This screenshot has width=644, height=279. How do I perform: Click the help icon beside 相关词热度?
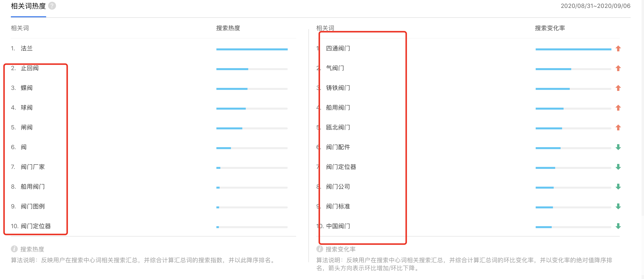click(52, 6)
